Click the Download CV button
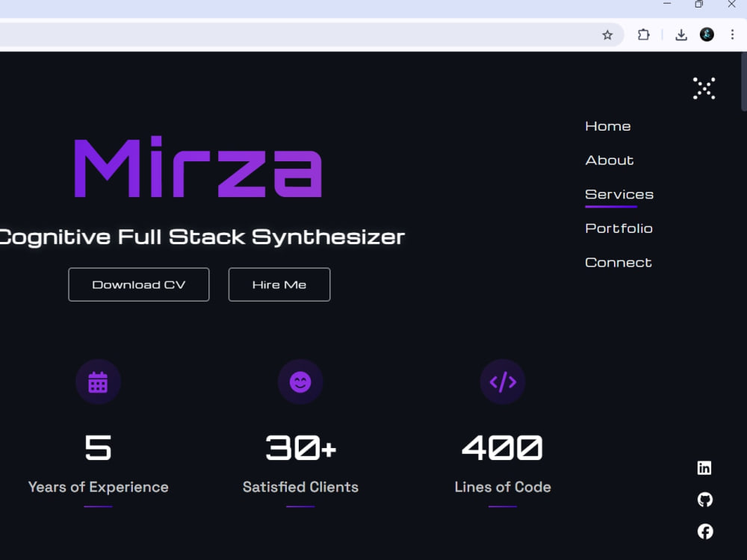747x560 pixels. pyautogui.click(x=139, y=284)
